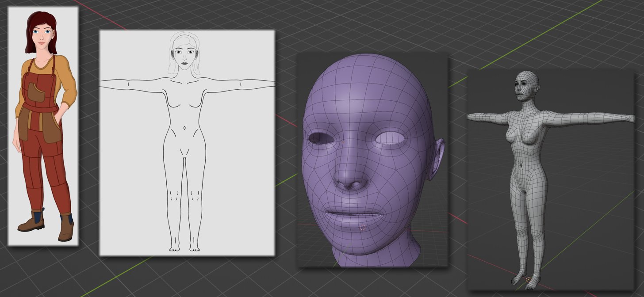The width and height of the screenshot is (644, 297).
Task: Select the T-pose line drawing reference image
Action: 187,143
